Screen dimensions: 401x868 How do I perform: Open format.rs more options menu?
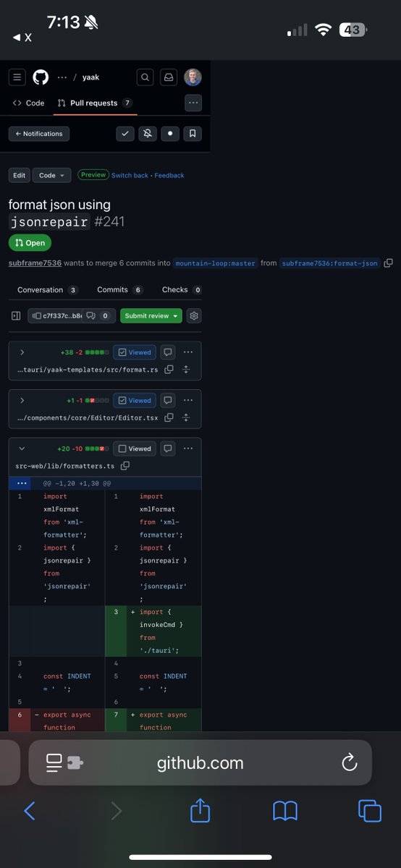(188, 352)
